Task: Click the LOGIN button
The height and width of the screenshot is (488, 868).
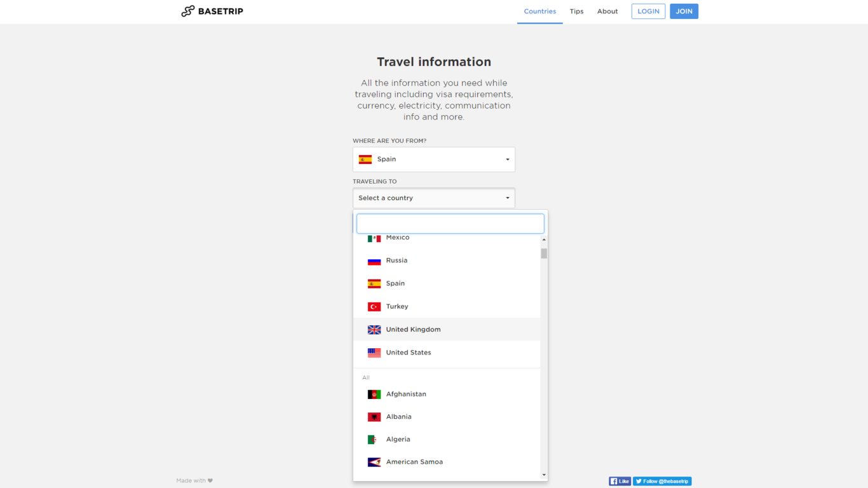Action: click(x=648, y=11)
